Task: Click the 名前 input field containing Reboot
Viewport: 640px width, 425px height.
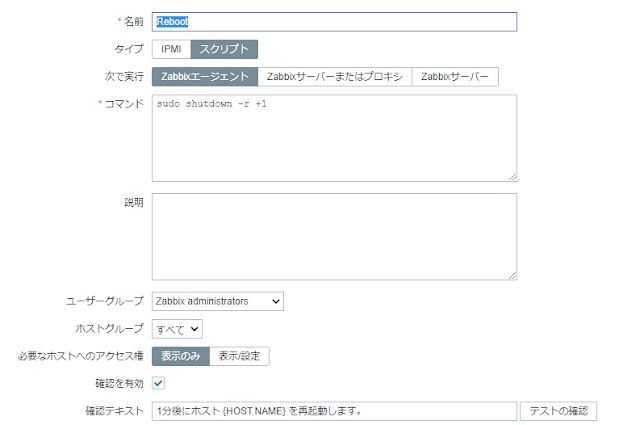Action: pyautogui.click(x=334, y=22)
